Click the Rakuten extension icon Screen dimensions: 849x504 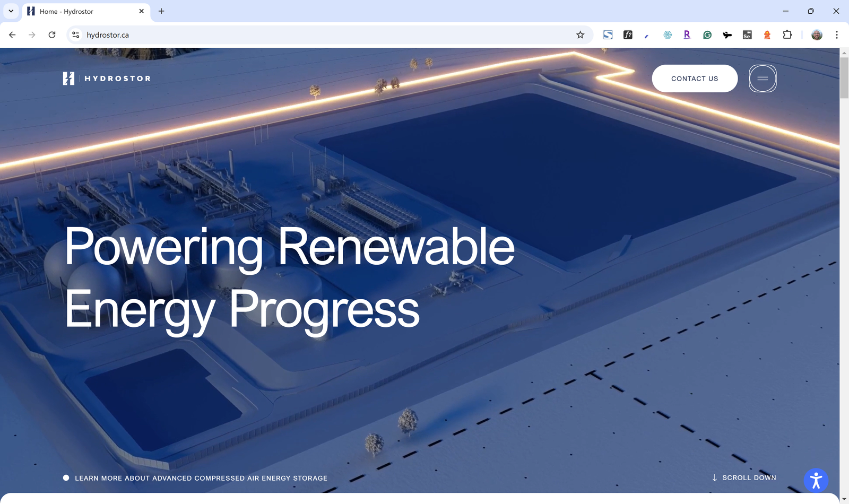pos(687,35)
